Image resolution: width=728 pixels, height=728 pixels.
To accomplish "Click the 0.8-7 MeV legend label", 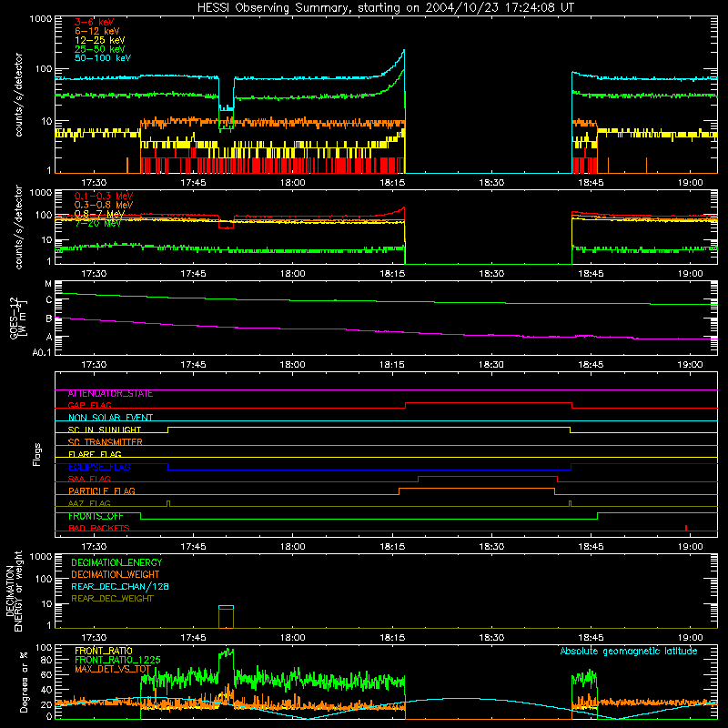I will click(x=100, y=214).
